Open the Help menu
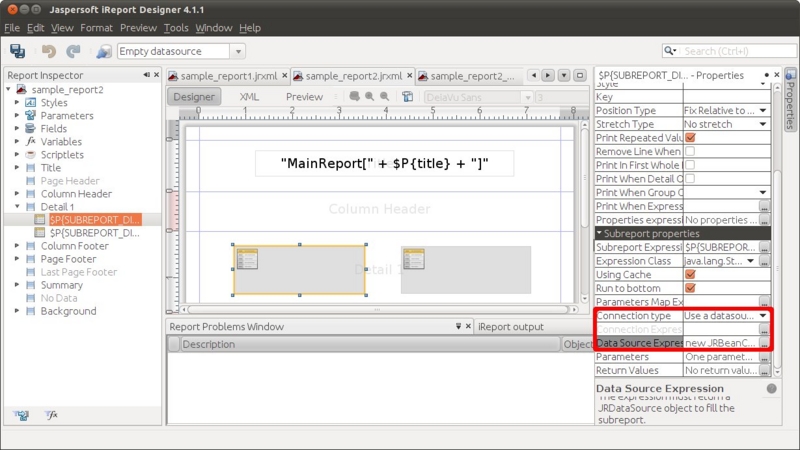 coord(250,28)
